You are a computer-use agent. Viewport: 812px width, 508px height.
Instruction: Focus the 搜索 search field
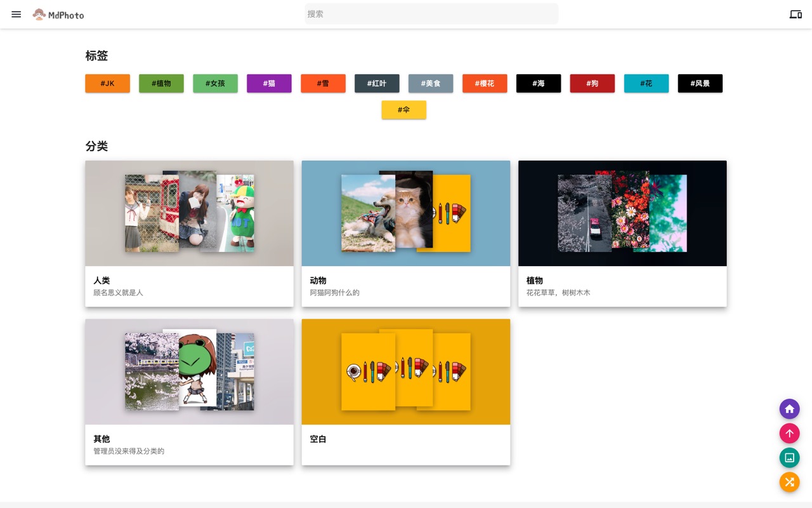[x=431, y=14]
